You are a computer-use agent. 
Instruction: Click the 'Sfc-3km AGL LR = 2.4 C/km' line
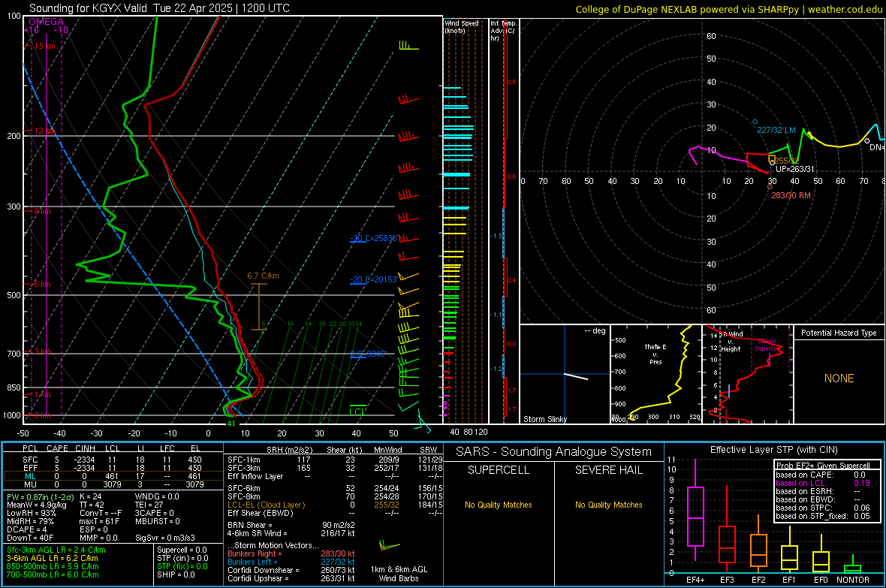click(x=56, y=550)
